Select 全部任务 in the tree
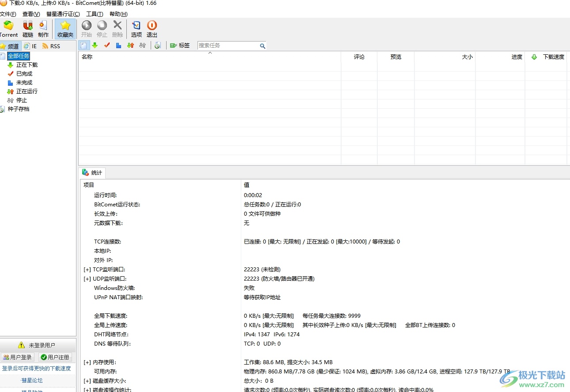The width and height of the screenshot is (570, 392). coord(19,56)
